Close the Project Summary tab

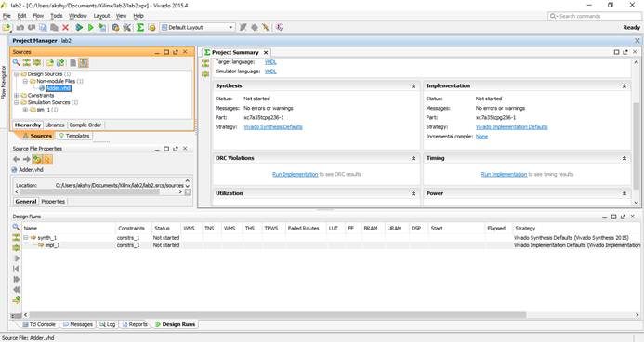pos(266,53)
